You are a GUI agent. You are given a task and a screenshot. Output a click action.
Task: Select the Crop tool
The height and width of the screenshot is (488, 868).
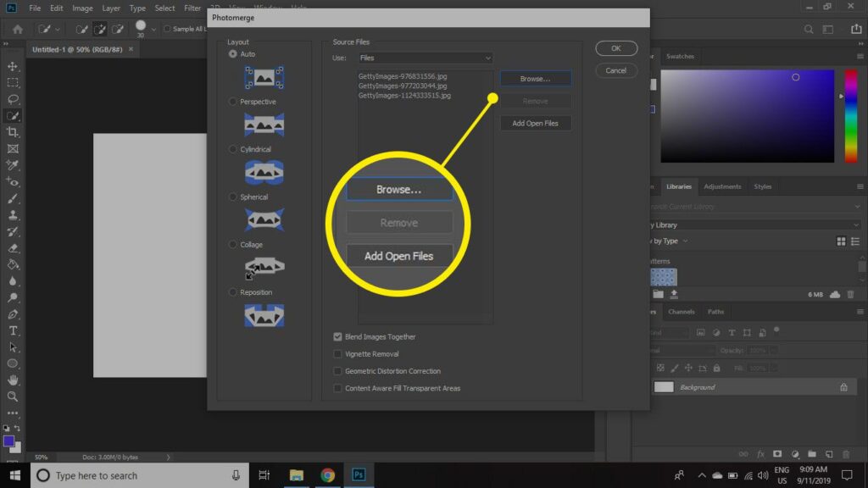(13, 132)
